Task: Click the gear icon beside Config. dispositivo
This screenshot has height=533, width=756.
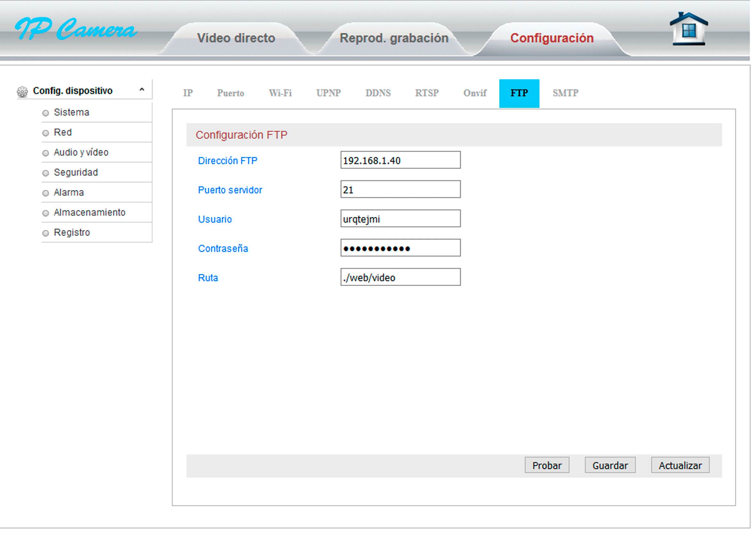Action: [22, 91]
